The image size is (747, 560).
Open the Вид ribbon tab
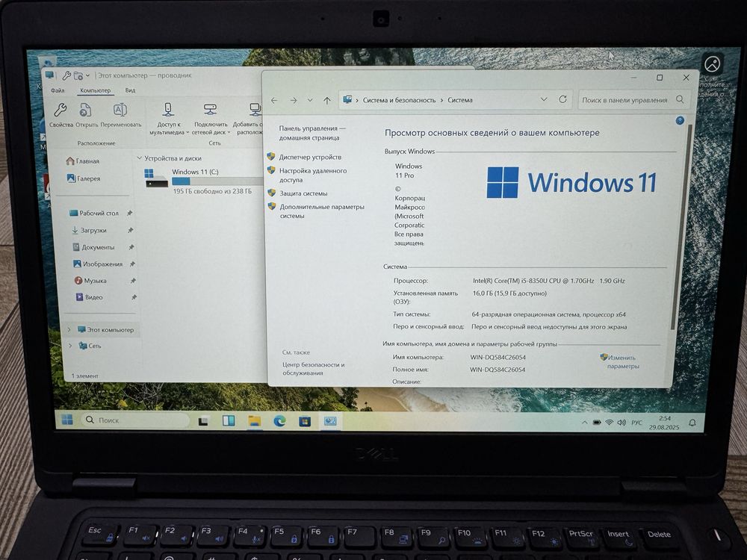coord(130,90)
